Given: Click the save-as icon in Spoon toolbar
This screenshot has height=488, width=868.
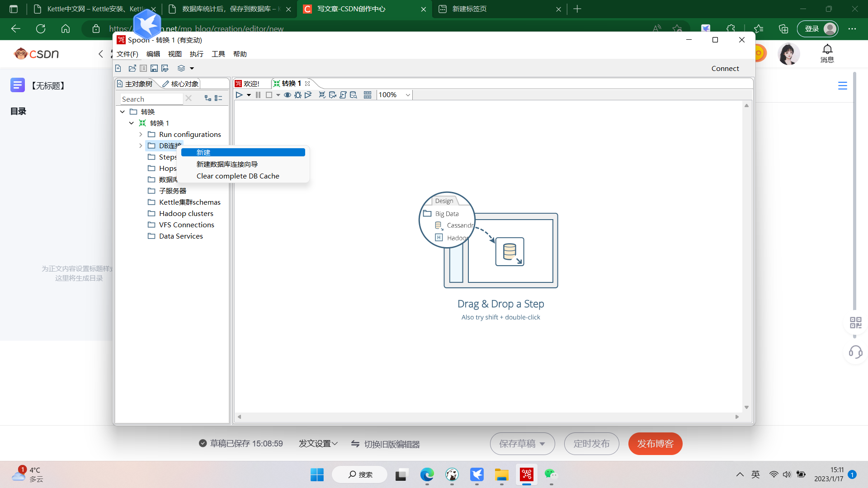Looking at the screenshot, I should pyautogui.click(x=165, y=68).
